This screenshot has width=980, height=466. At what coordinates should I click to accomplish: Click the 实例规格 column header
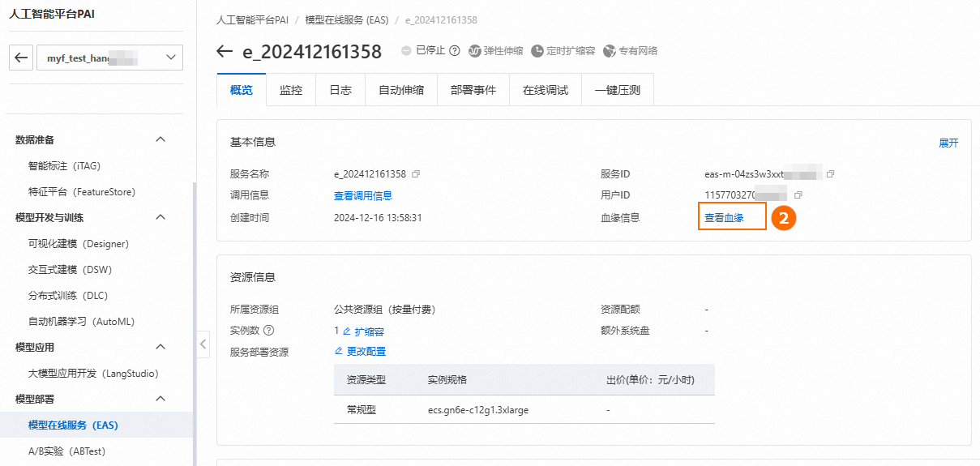pos(447,380)
